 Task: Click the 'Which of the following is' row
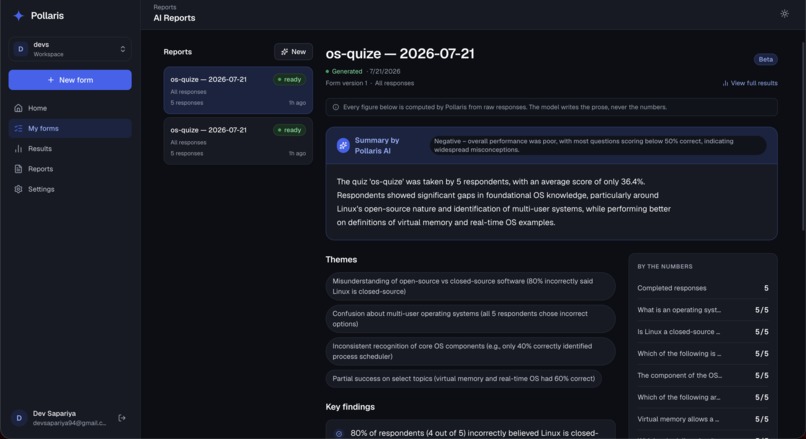[703, 354]
